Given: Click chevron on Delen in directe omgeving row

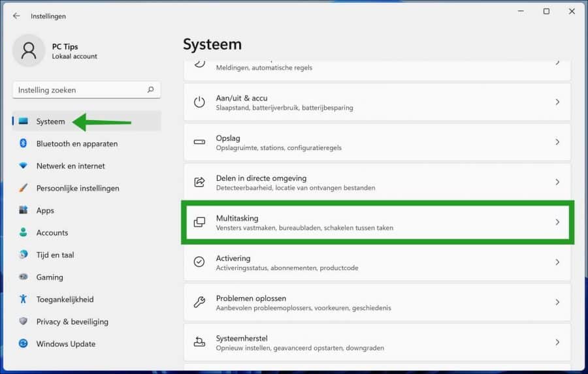Looking at the screenshot, I should [557, 182].
